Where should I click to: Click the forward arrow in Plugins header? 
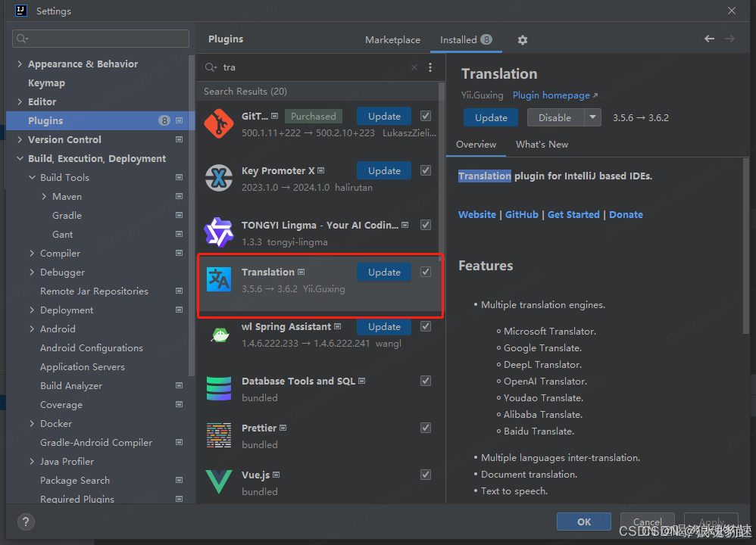point(730,39)
